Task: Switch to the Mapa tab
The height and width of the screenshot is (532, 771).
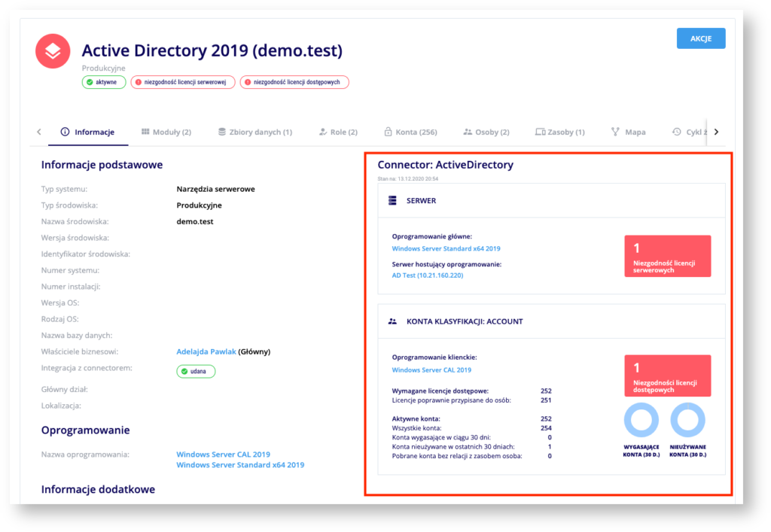Action: (629, 132)
